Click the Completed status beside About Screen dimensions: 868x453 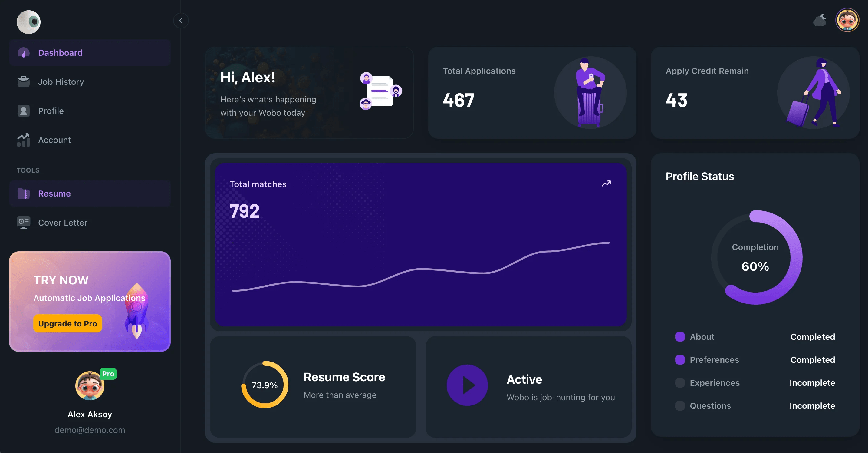813,337
